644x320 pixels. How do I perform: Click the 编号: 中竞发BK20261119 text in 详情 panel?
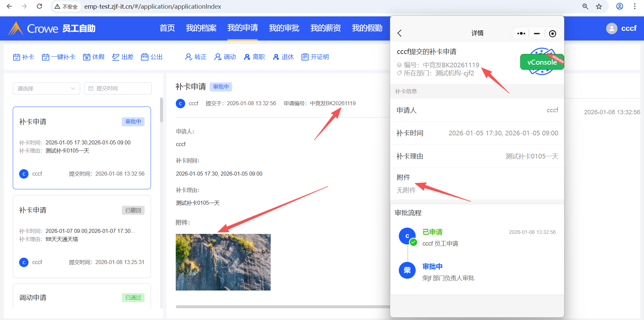point(441,65)
